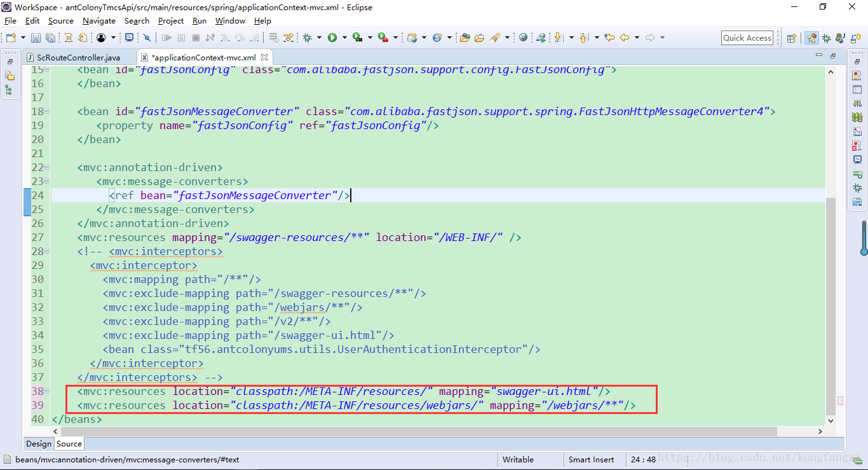Screen dimensions: 868x470
Task: Click the Open Perspective icon
Action: pyautogui.click(x=792, y=38)
